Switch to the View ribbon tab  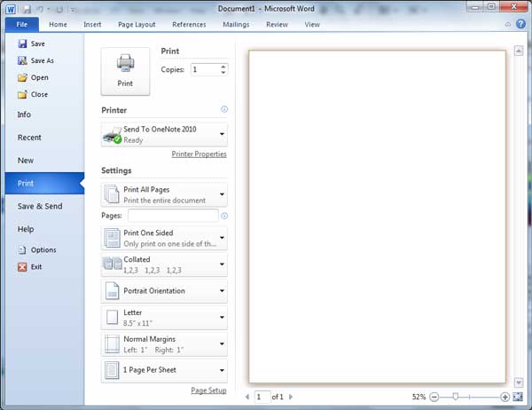(312, 25)
